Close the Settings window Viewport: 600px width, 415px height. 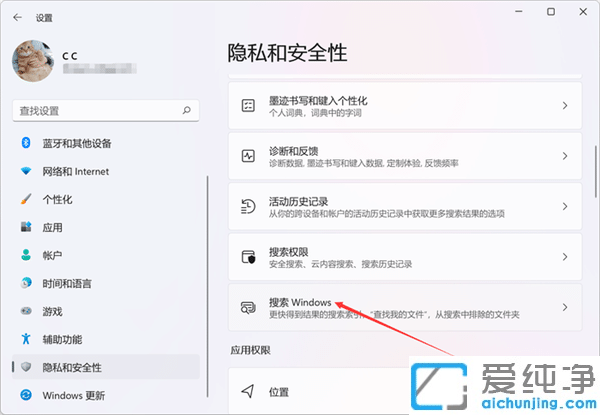pyautogui.click(x=583, y=12)
